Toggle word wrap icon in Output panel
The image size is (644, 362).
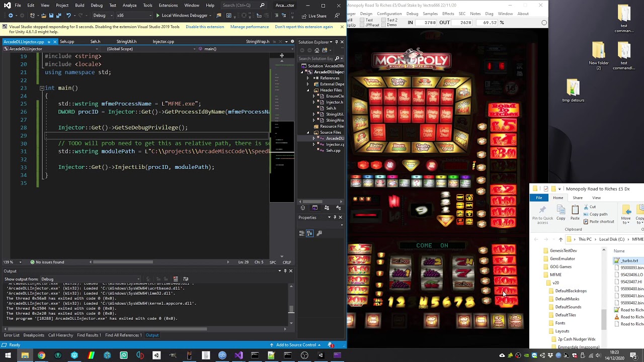tap(186, 279)
